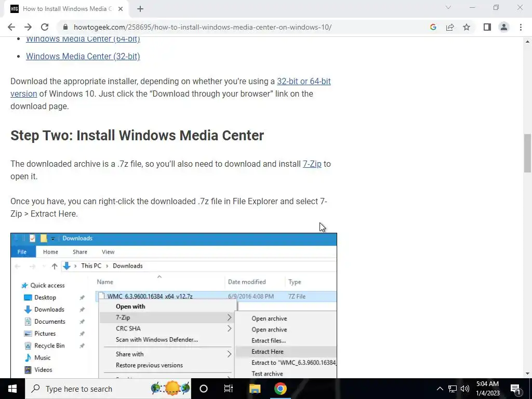This screenshot has height=399, width=532.
Task: View site information padlock icon
Action: point(65,27)
